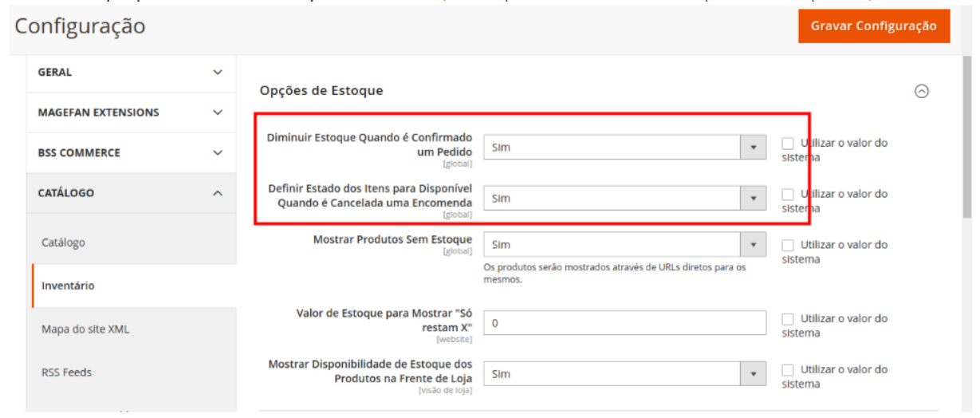Check system value for Mostrar Produtos Sem Estoque
This screenshot has height=418, width=980.
[788, 246]
